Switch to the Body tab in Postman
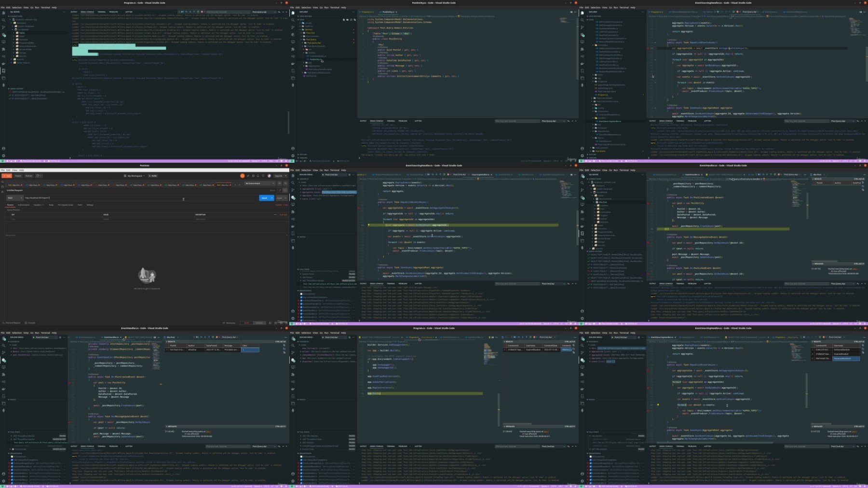Image resolution: width=868 pixels, height=488 pixels. point(51,205)
